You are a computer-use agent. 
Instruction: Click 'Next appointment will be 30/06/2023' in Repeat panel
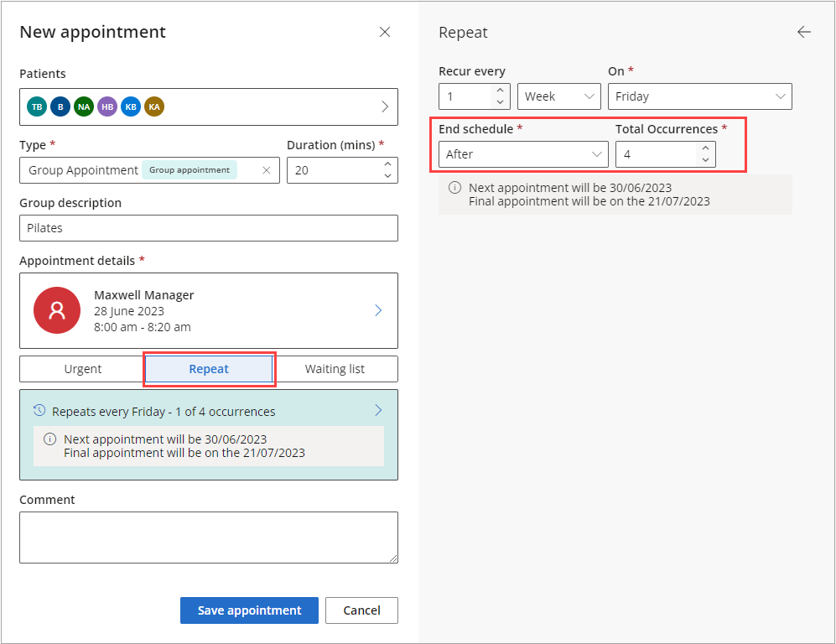(x=570, y=188)
